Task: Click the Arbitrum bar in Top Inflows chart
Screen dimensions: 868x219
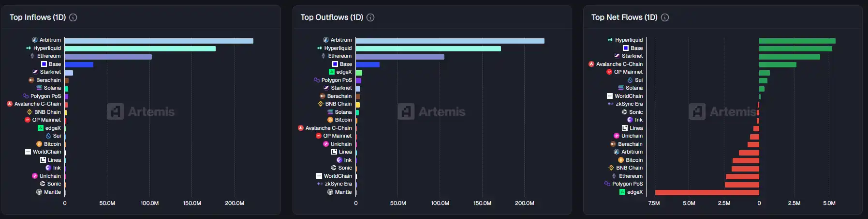Action: tap(159, 41)
